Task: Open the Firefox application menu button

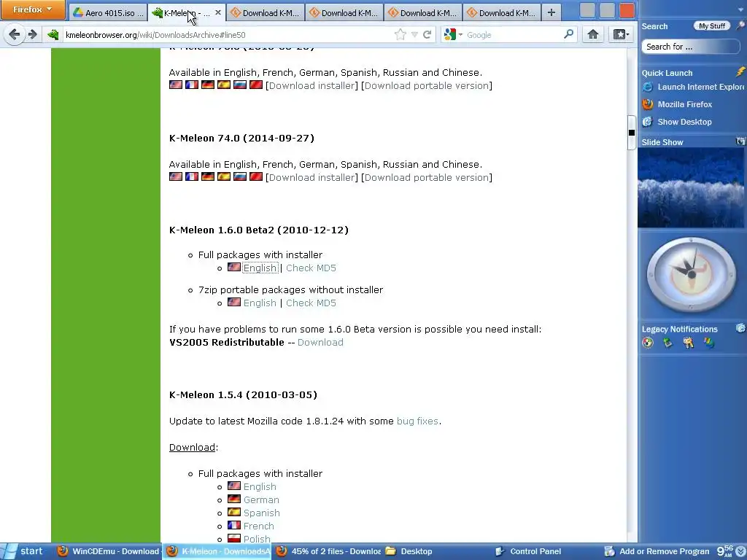Action: point(33,9)
